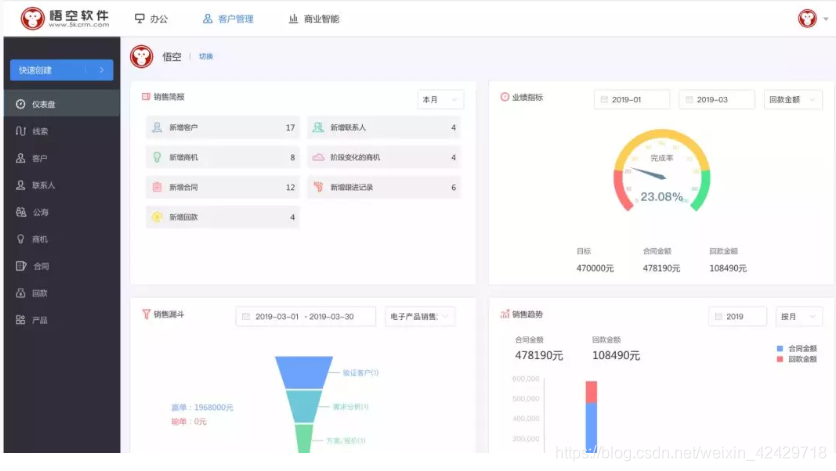Select 仪表盘 in the sidebar
Image resolution: width=836 pixels, height=471 pixels.
[62, 104]
